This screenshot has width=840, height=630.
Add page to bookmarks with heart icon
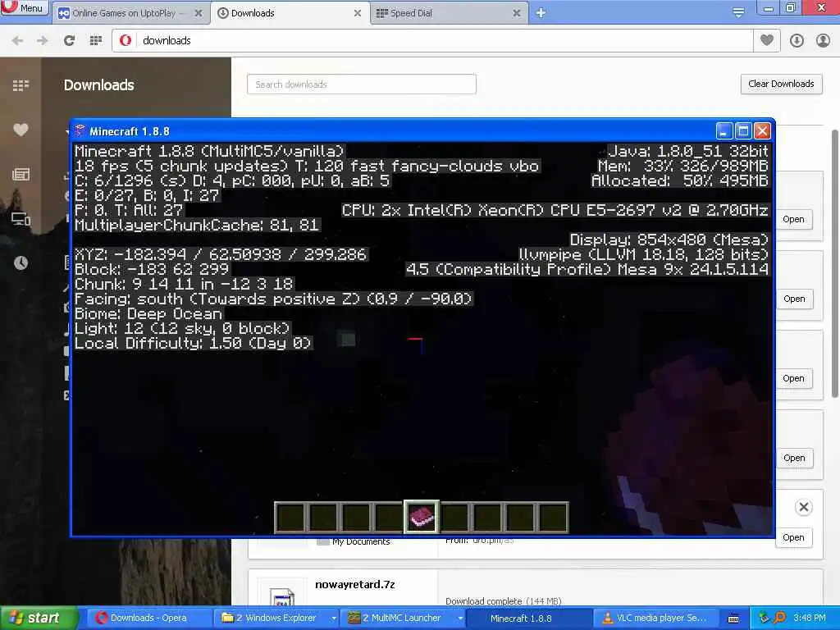(x=767, y=40)
